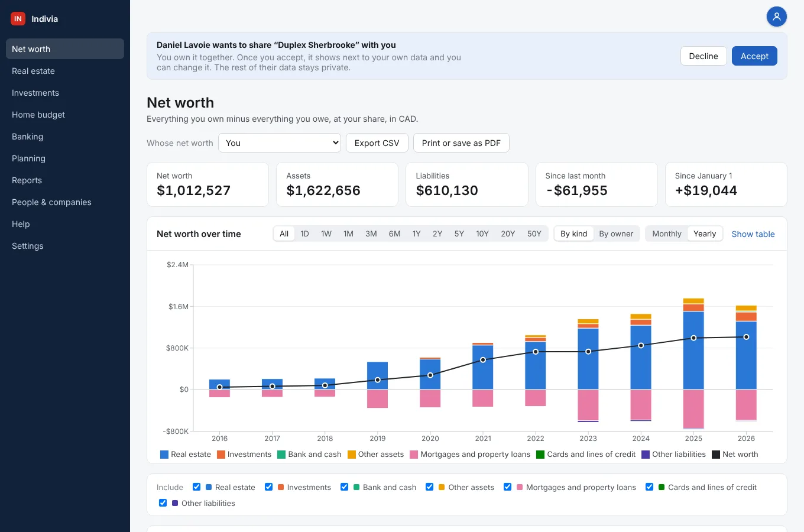The height and width of the screenshot is (532, 804).
Task: Decline the share request
Action: 703,56
